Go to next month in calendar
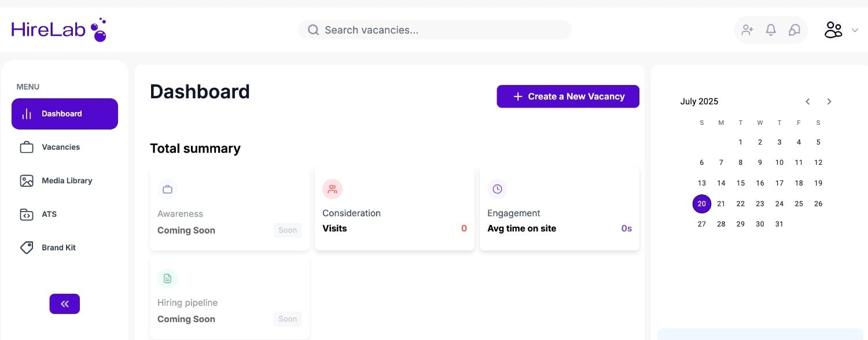 829,101
